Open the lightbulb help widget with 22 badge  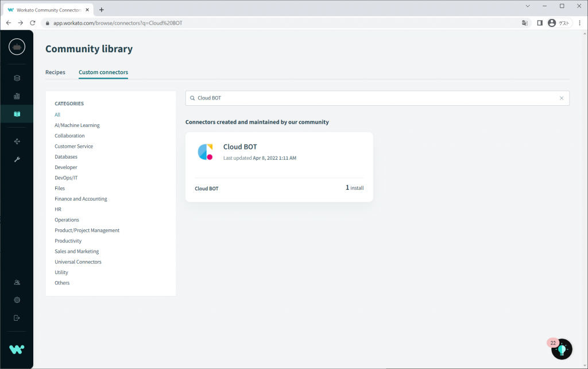click(562, 349)
